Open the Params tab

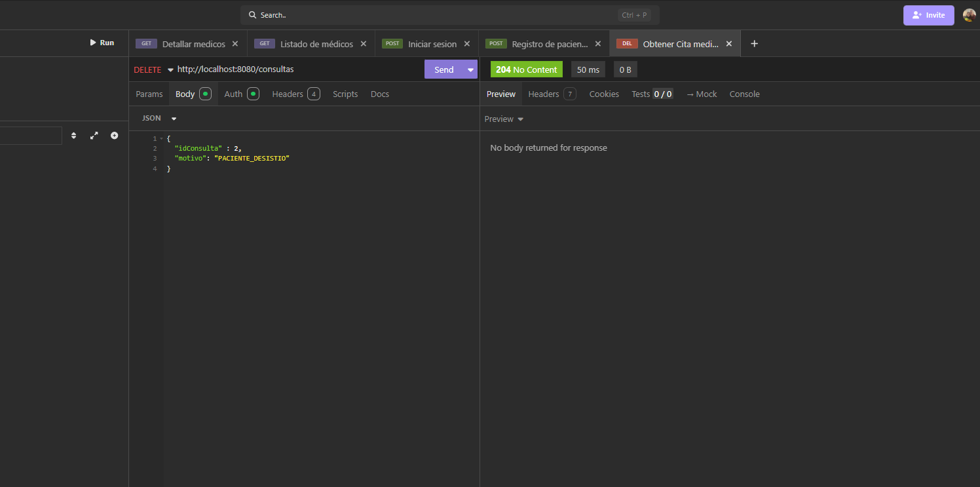pyautogui.click(x=149, y=94)
